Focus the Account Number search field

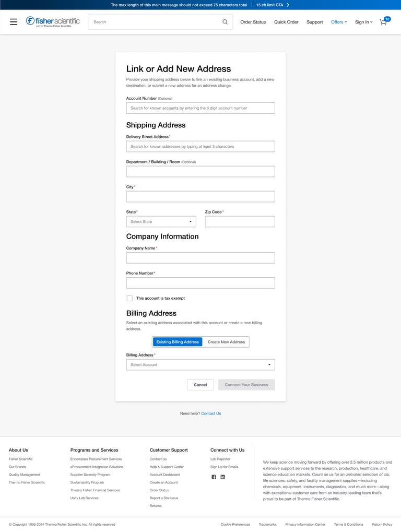click(200, 108)
